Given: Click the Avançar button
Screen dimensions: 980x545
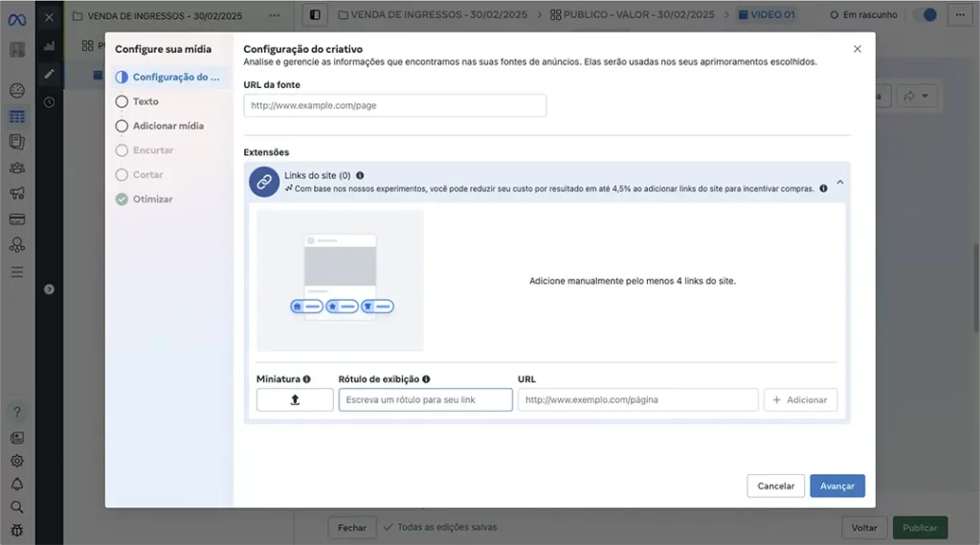Looking at the screenshot, I should click(836, 486).
